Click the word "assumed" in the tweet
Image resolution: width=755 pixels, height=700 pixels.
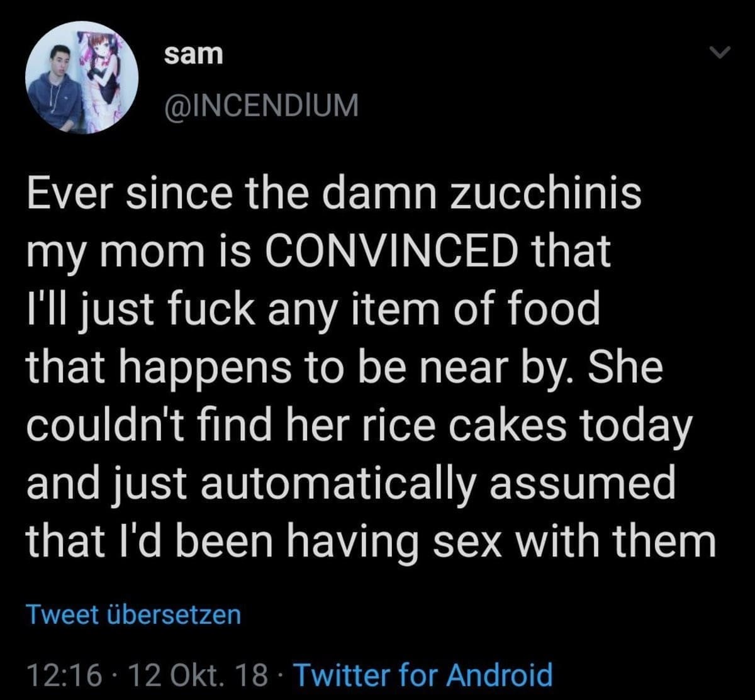(595, 483)
